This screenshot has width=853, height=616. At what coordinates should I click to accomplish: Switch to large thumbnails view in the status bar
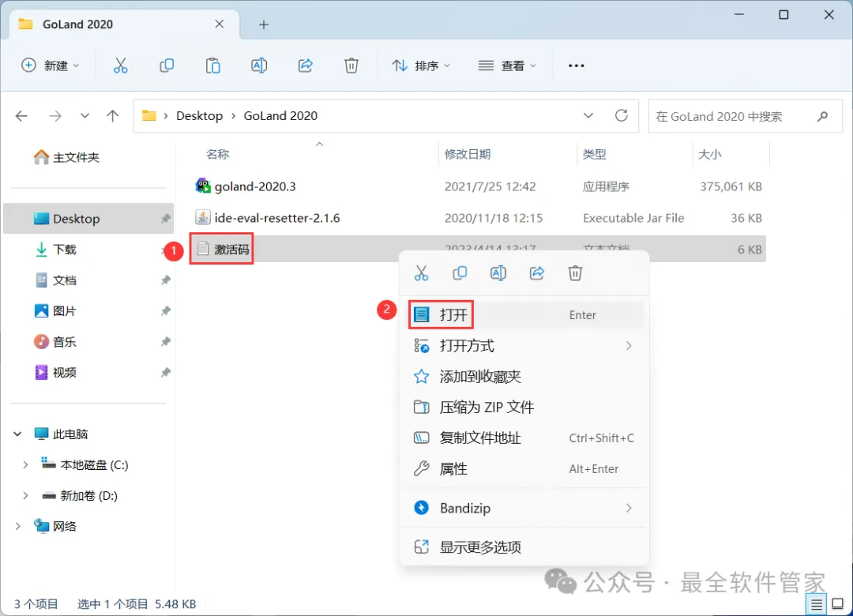838,604
